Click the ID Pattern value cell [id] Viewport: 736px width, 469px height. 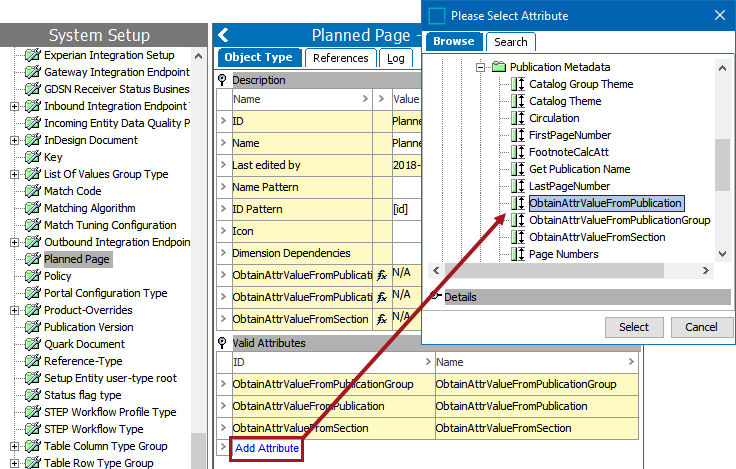tap(406, 209)
